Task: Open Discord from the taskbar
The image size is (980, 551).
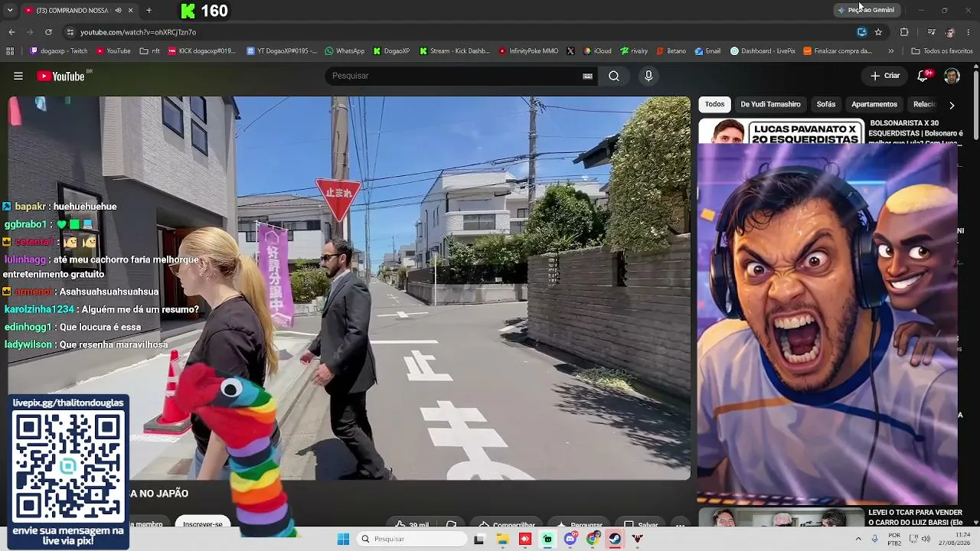Action: pos(570,539)
